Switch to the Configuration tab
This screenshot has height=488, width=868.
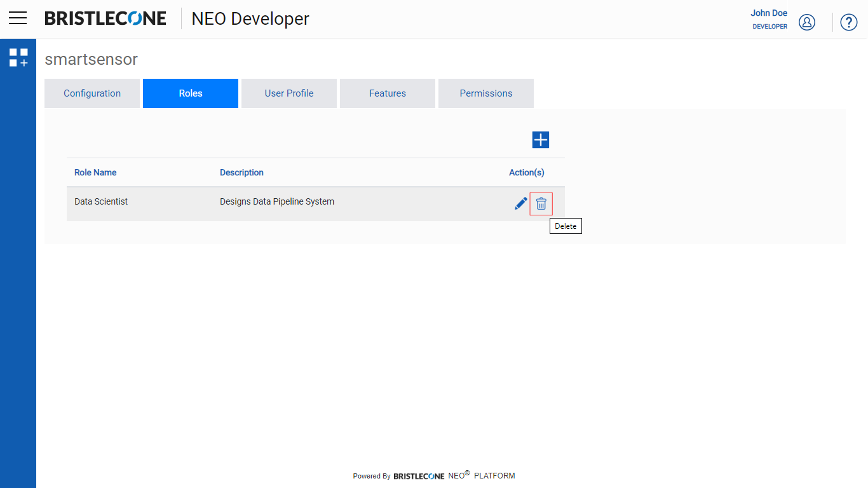coord(92,93)
